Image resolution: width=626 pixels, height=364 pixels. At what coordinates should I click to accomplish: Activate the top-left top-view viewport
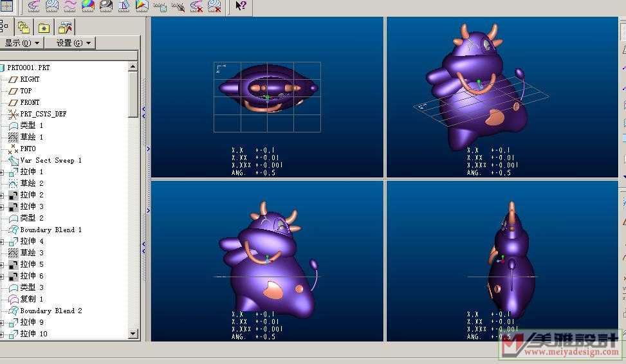click(267, 97)
